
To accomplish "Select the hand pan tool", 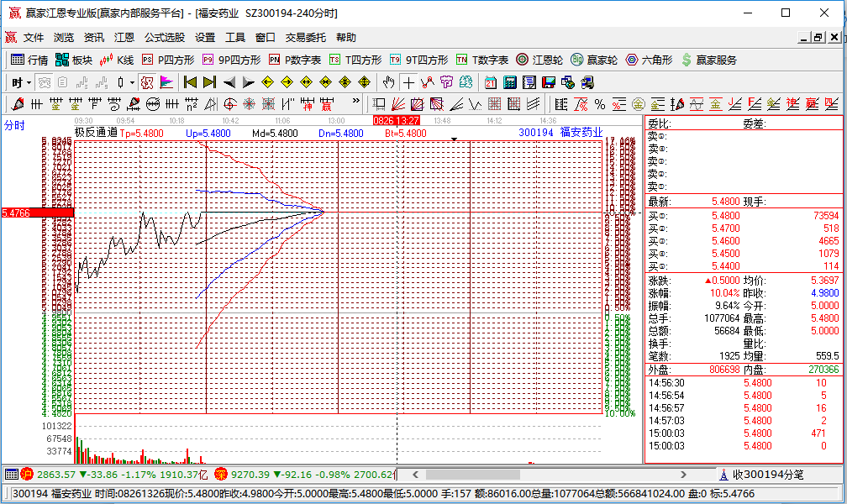I will coord(388,82).
